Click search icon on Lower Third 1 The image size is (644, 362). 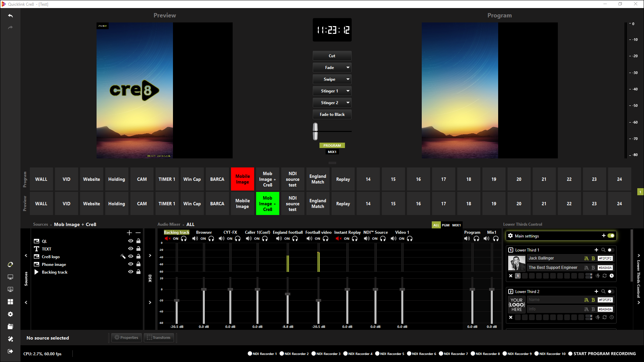(603, 250)
